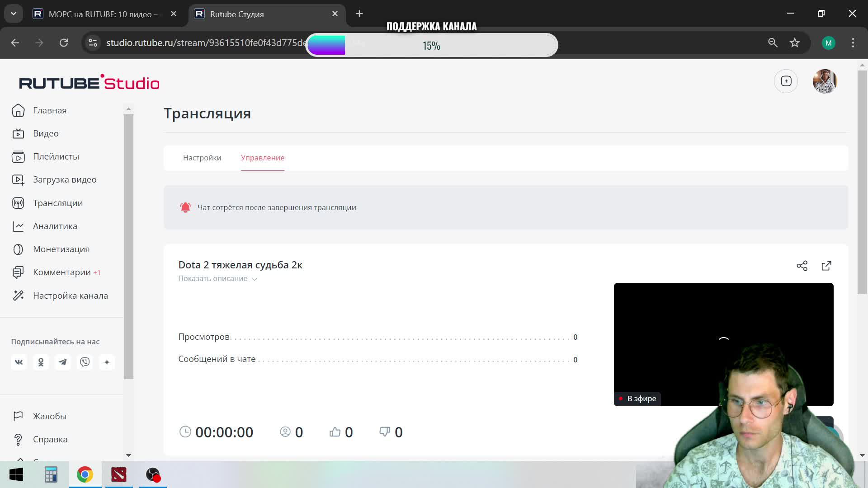Reload the page
The image size is (868, 488).
click(x=64, y=42)
